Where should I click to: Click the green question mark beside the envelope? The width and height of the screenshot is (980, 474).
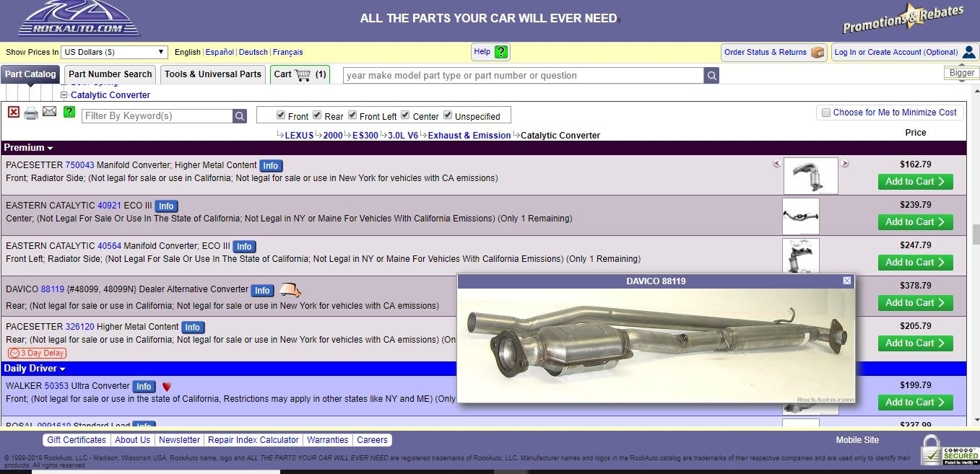(69, 112)
